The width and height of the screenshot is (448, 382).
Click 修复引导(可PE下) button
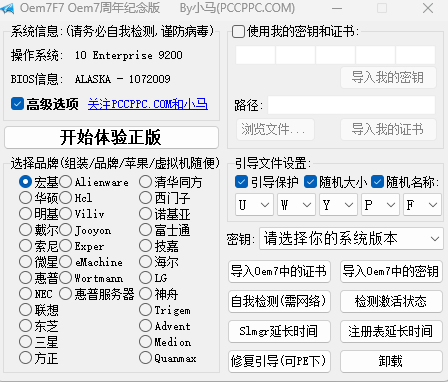[x=279, y=361]
